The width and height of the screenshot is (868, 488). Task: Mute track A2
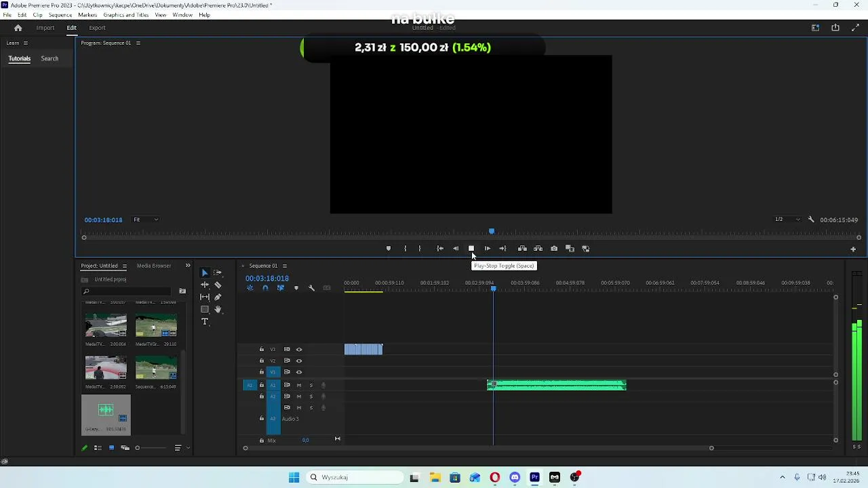click(299, 396)
